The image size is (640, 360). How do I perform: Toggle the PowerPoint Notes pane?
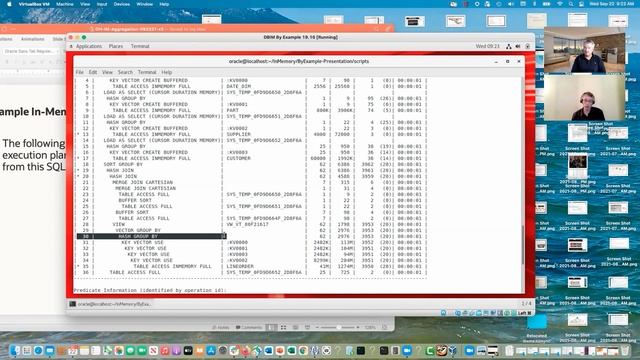click(221, 327)
